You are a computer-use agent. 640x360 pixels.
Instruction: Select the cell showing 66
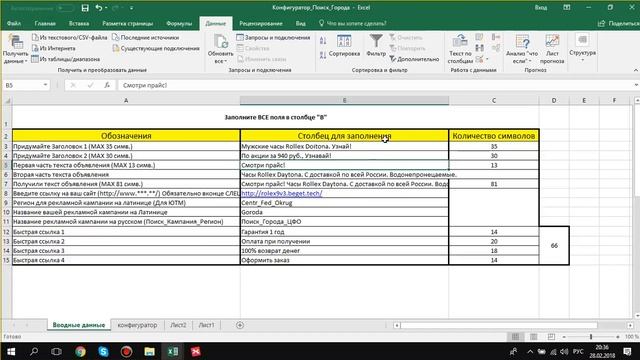pos(554,246)
